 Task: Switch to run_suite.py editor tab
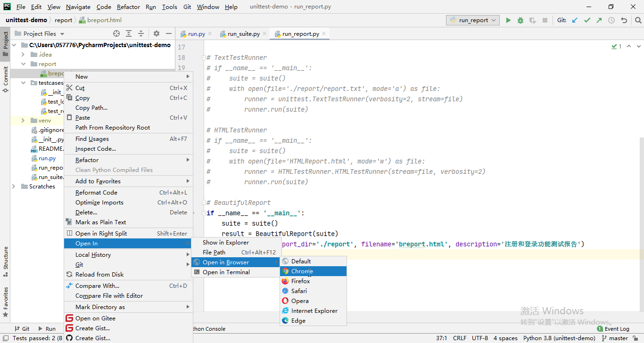243,34
